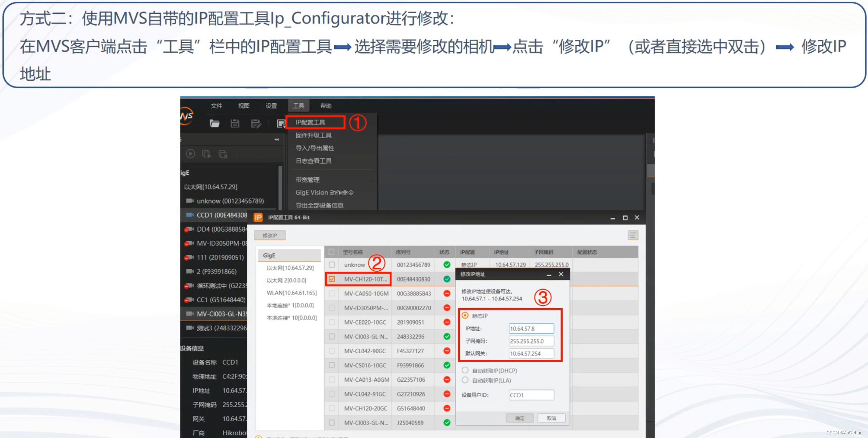868x438 pixels.
Task: Click the start acquisition play icon
Action: [190, 154]
